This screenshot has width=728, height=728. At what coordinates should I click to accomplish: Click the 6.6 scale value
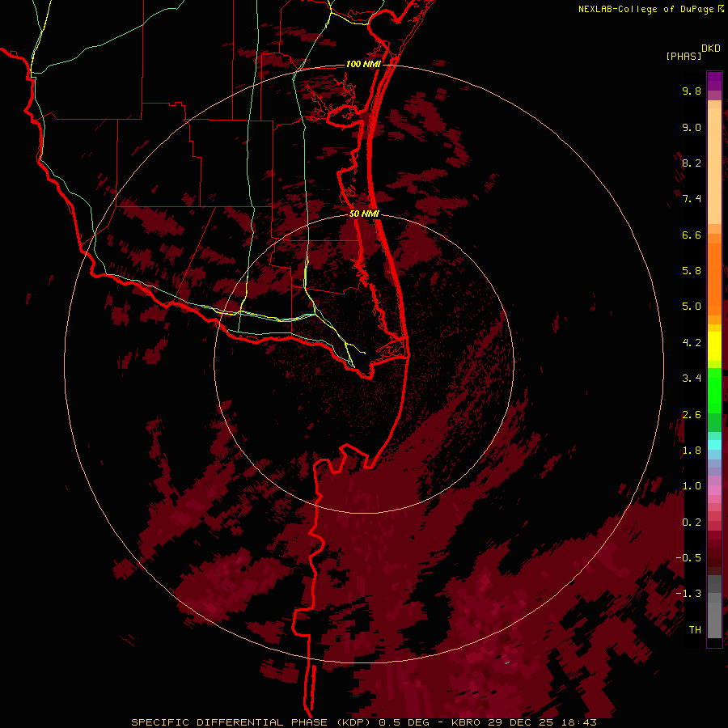pyautogui.click(x=692, y=235)
